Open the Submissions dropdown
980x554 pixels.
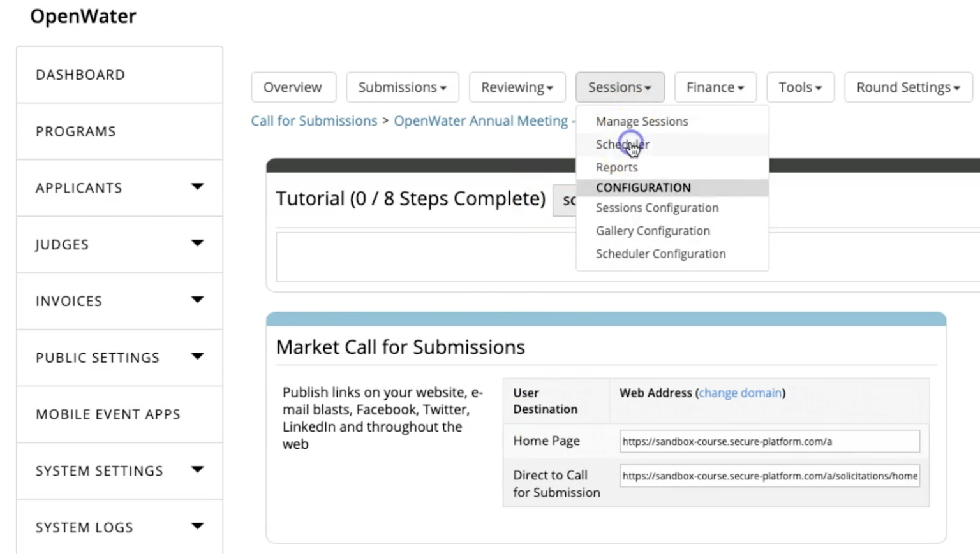(x=402, y=87)
